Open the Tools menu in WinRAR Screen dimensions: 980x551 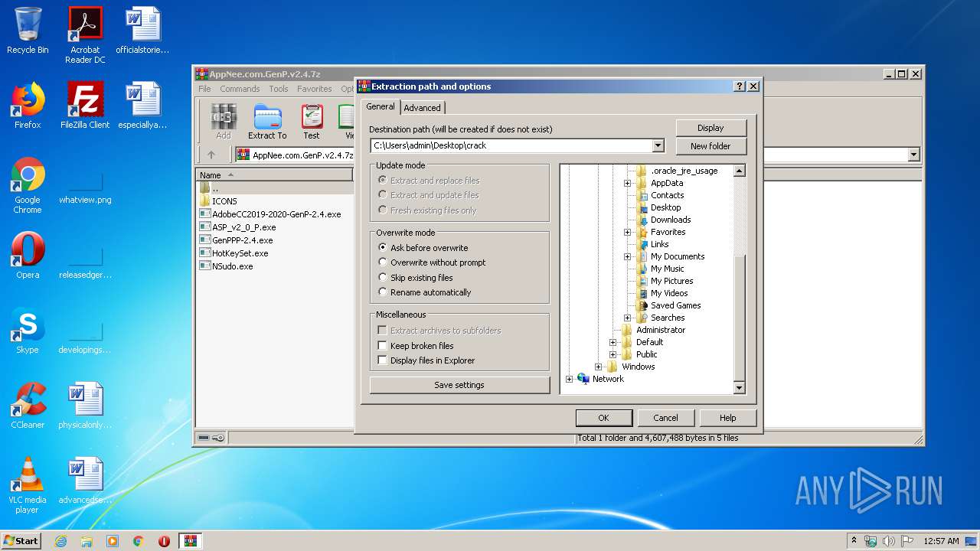(x=279, y=89)
